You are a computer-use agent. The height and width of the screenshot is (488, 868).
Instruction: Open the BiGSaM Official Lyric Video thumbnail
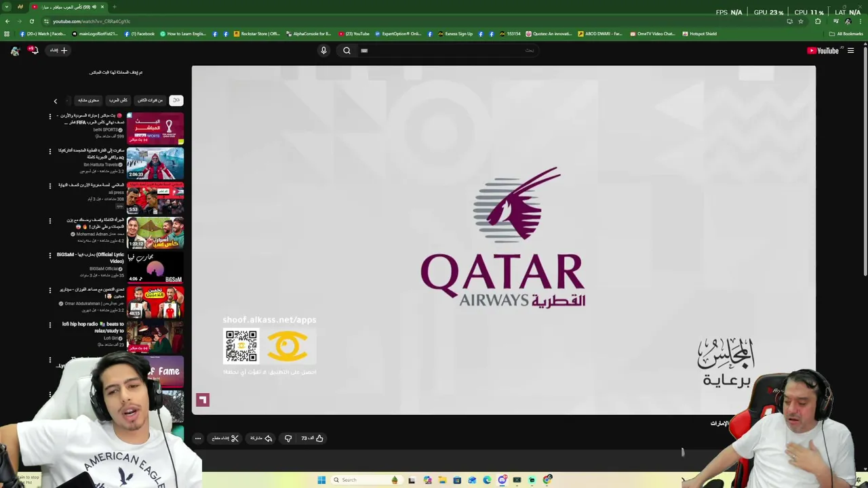click(155, 268)
